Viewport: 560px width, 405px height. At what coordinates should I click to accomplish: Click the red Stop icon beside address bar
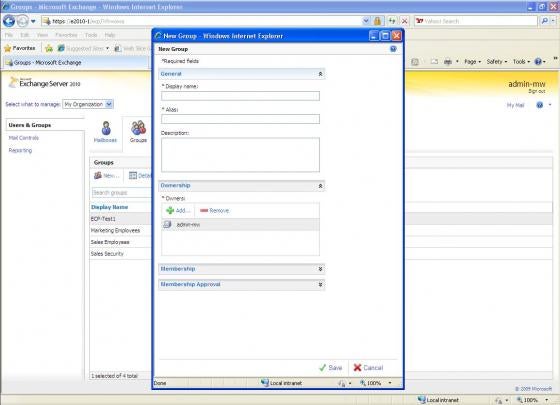[x=404, y=21]
